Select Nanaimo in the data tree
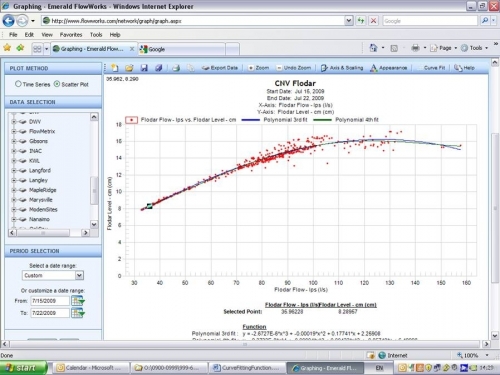 (39, 219)
